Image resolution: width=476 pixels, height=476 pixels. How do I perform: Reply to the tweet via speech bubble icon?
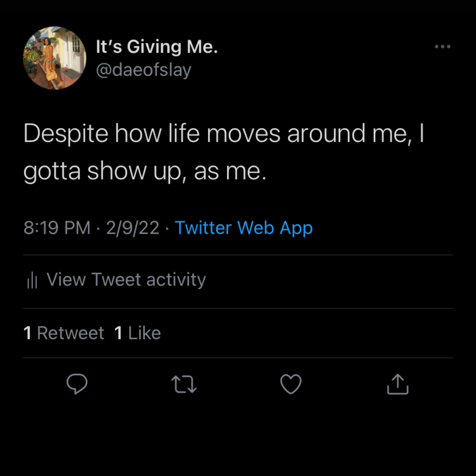(77, 384)
